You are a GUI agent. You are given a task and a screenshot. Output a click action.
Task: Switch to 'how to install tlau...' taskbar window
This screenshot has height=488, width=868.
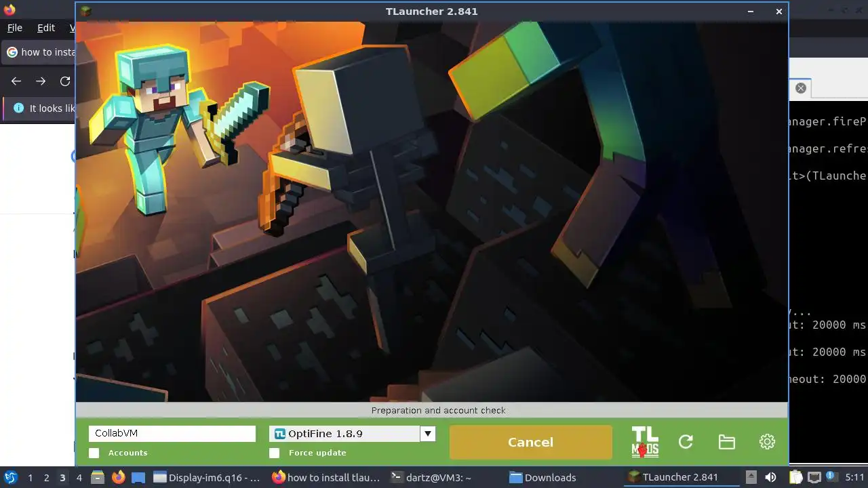326,478
